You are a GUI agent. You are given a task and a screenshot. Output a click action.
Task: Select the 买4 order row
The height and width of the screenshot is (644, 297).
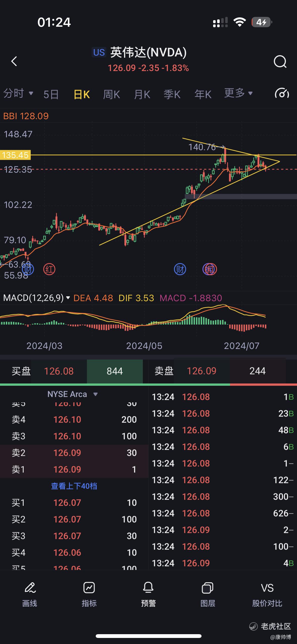[x=74, y=553]
